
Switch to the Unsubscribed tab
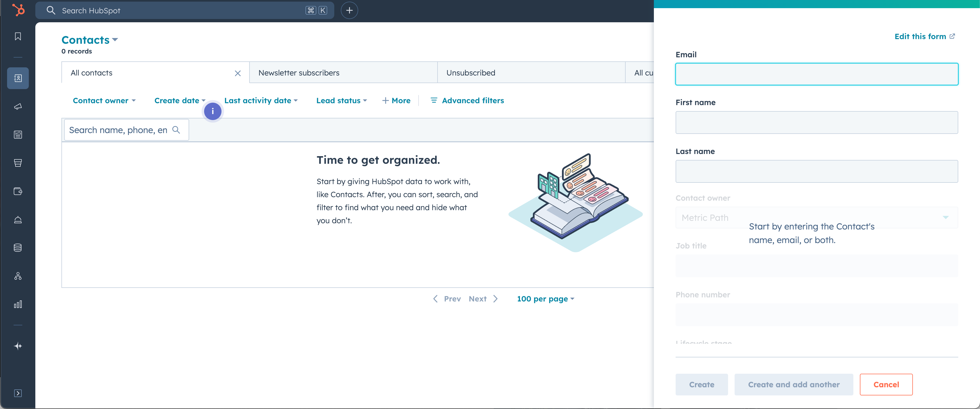[x=531, y=73]
